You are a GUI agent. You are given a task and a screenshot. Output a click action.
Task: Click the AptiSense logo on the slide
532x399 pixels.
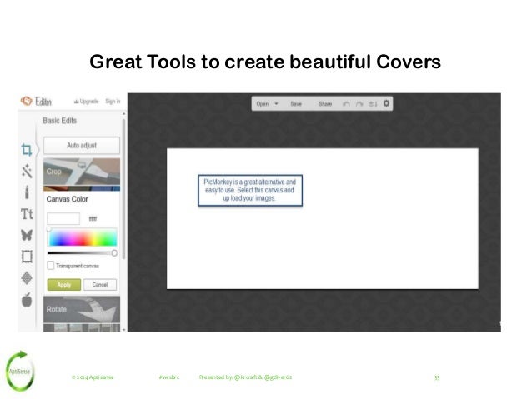tap(20, 372)
